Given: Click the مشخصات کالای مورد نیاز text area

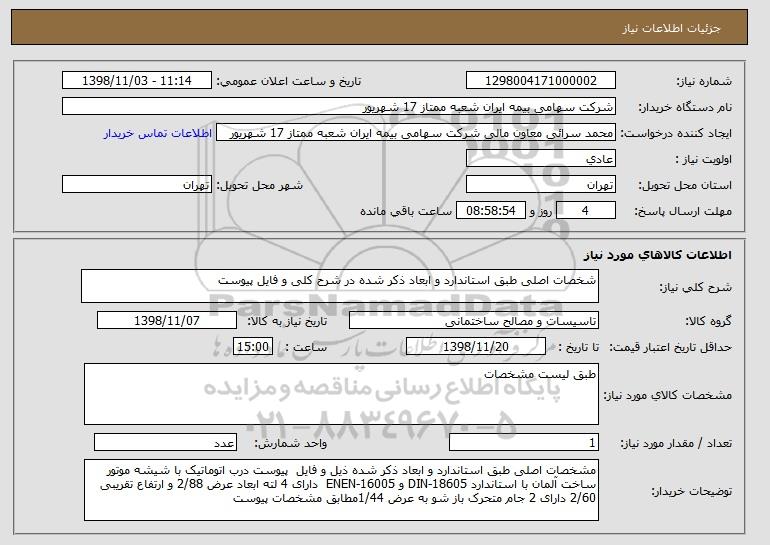Looking at the screenshot, I should click(341, 394).
